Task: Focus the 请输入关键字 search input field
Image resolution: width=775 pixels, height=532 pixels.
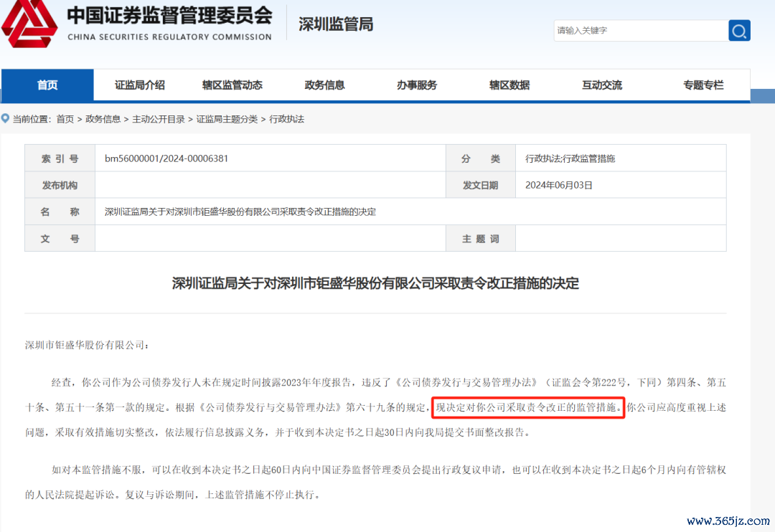Action: tap(641, 31)
